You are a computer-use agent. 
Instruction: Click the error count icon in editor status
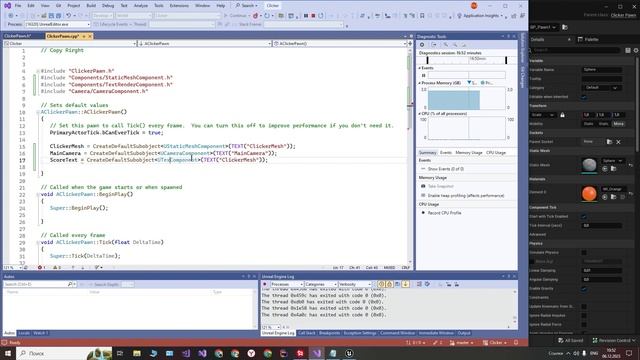point(40,267)
